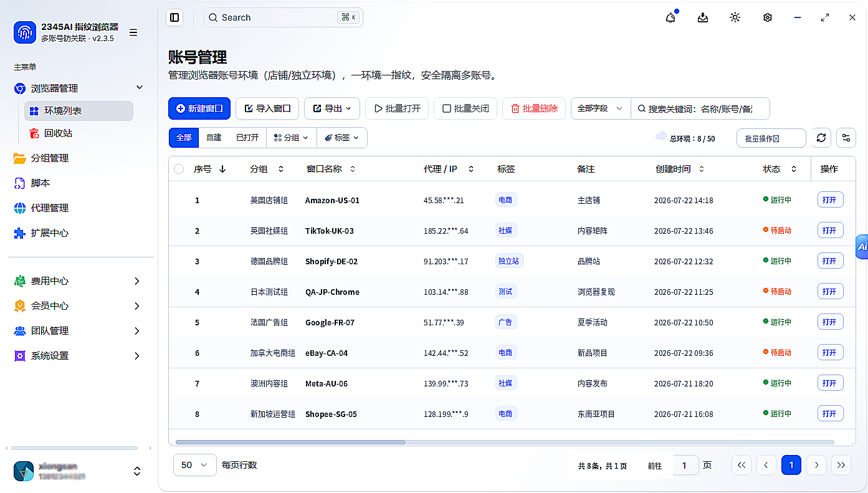Refresh the environment list
This screenshot has height=493, width=868.
click(821, 138)
